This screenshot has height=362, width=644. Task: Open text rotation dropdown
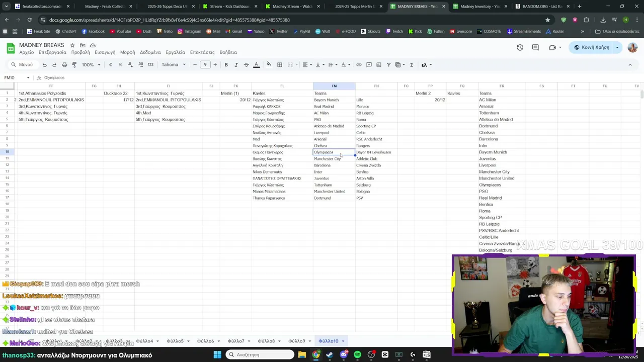click(x=345, y=65)
